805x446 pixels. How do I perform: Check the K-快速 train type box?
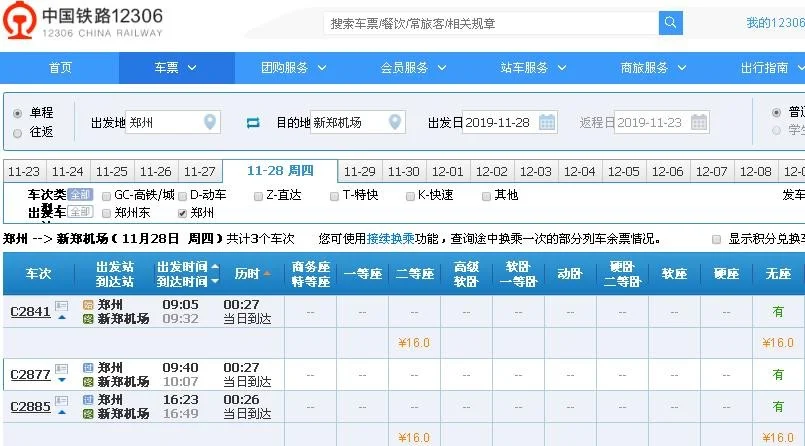(x=410, y=196)
